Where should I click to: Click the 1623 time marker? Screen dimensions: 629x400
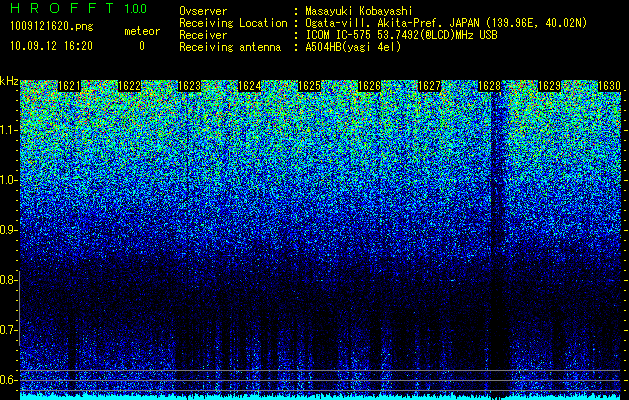click(189, 86)
